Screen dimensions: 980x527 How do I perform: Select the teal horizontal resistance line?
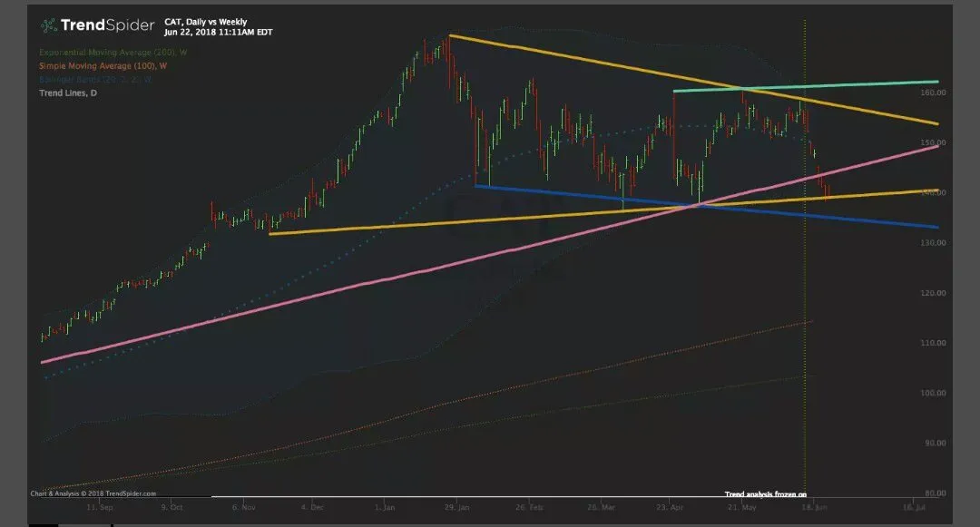pos(807,86)
